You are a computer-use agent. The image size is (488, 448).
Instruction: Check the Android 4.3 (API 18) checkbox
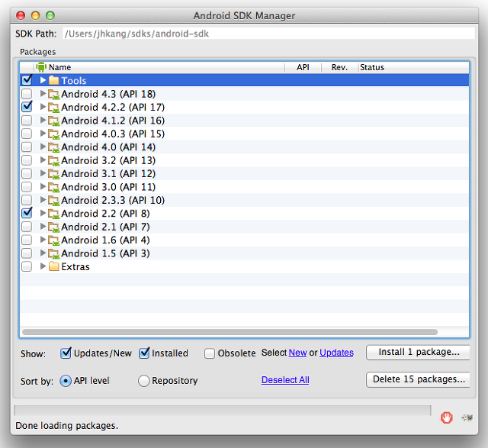[x=27, y=93]
